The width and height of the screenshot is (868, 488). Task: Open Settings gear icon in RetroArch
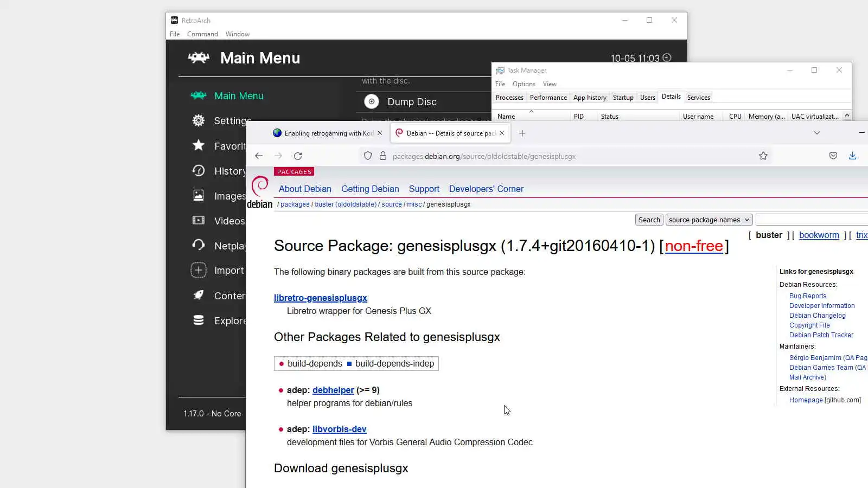[199, 120]
